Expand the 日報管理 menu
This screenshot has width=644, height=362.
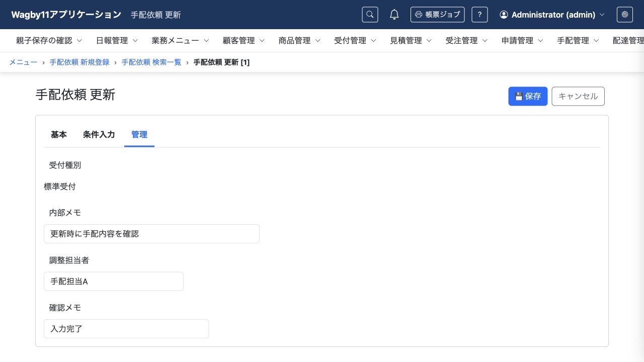(117, 41)
